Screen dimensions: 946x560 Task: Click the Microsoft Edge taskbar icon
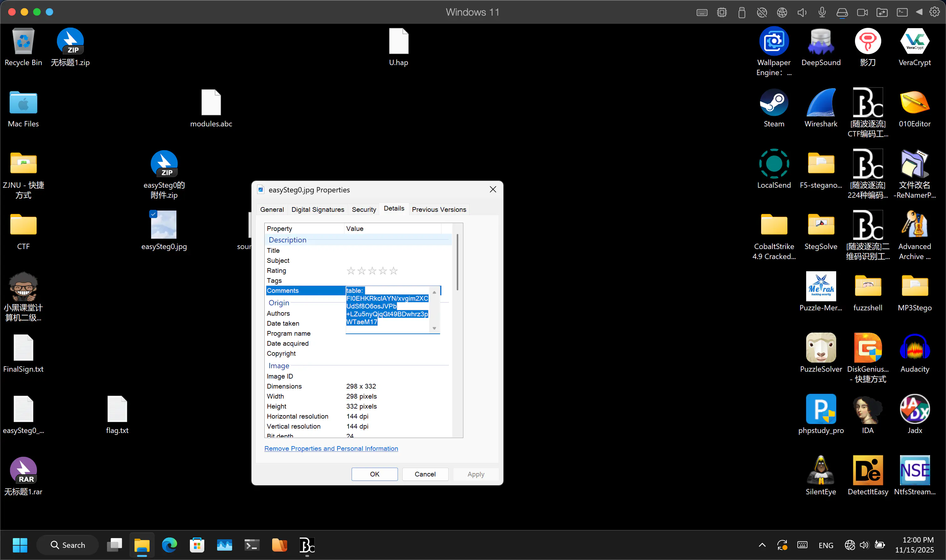click(x=170, y=545)
